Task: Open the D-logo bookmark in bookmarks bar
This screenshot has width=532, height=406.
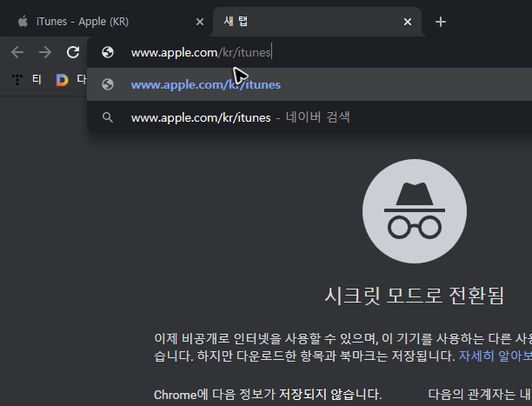Action: tap(70, 79)
